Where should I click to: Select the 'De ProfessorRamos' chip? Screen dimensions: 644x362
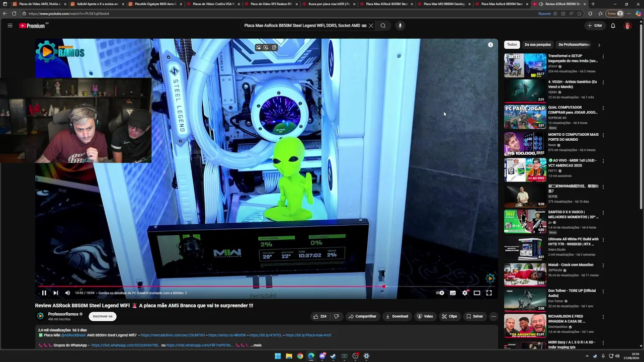574,45
